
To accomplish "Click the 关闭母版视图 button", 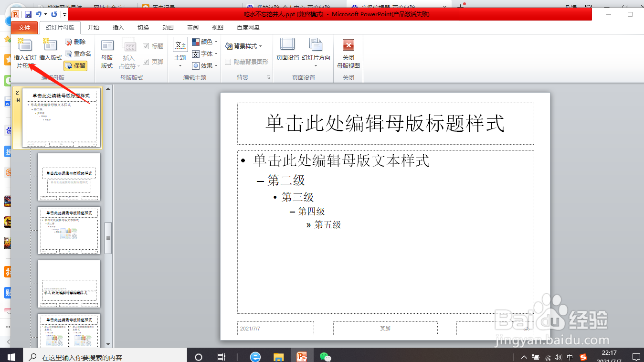I will coord(348,53).
